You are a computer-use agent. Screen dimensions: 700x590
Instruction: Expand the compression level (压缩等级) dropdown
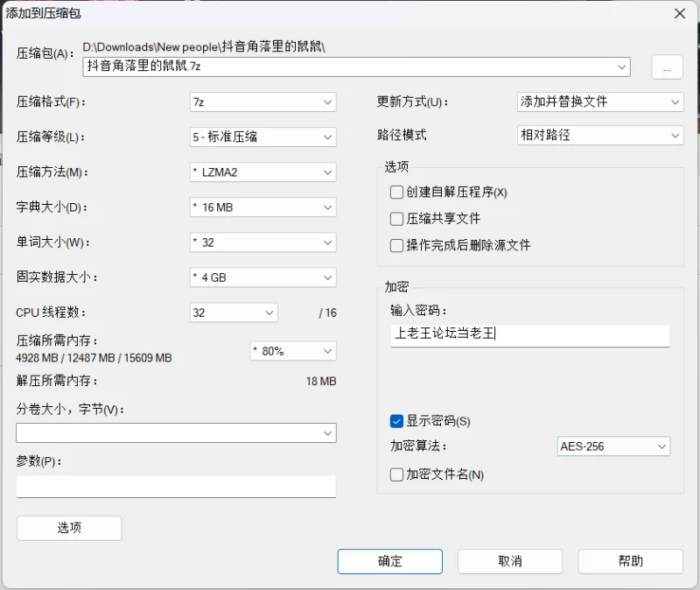point(262,137)
